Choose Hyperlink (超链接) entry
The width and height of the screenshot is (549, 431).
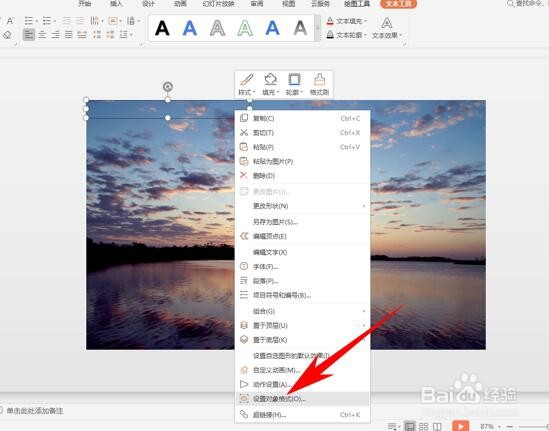tap(303, 415)
